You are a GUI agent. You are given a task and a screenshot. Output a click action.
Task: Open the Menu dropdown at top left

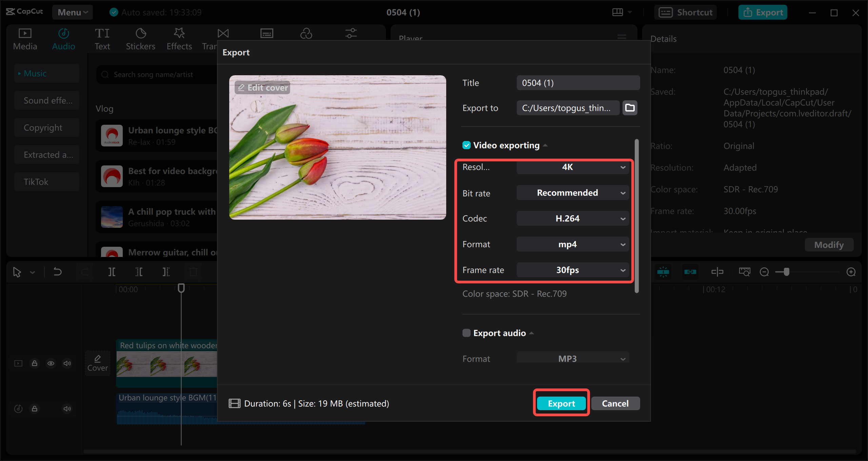72,12
